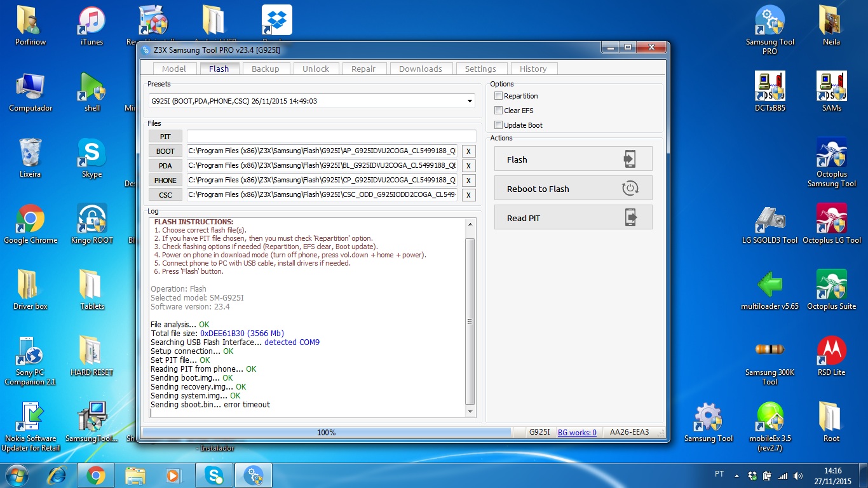This screenshot has height=488, width=868.
Task: Open the Driver box folder
Action: pos(31,290)
